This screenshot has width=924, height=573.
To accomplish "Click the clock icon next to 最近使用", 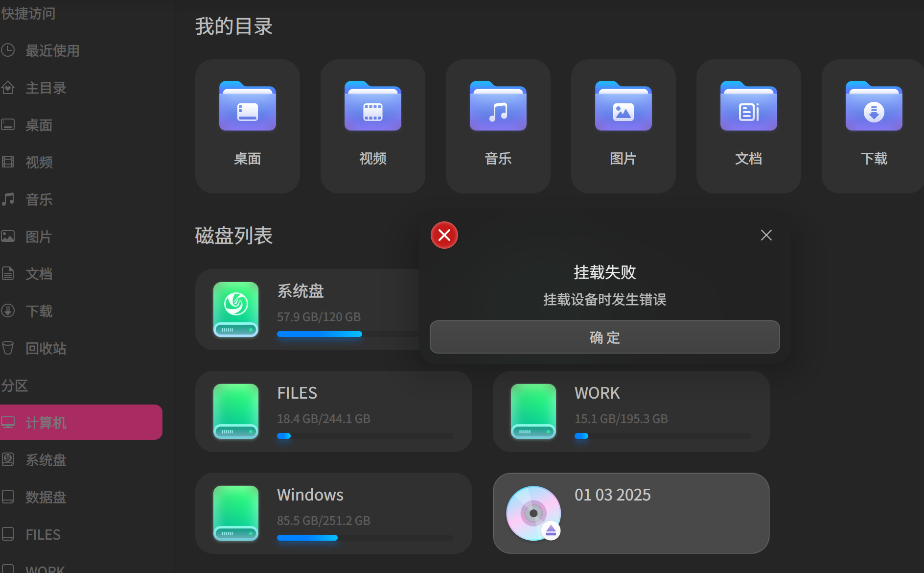I will point(8,50).
